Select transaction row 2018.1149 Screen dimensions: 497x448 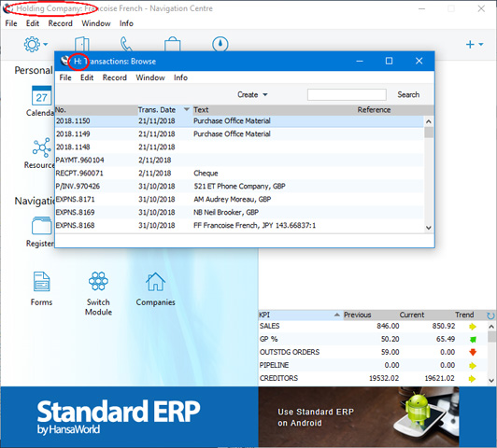point(239,133)
